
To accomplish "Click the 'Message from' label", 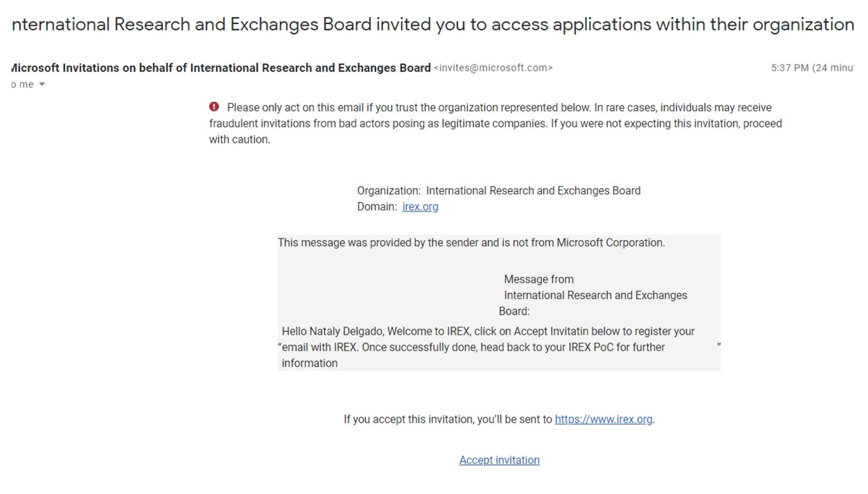I will click(x=538, y=279).
